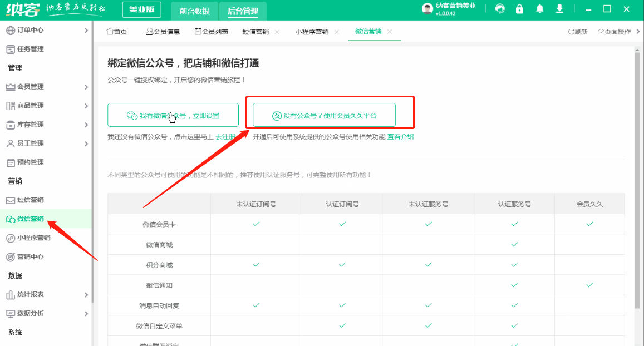Expand the 会员管理 sidebar arrow
The image size is (644, 346).
(86, 87)
